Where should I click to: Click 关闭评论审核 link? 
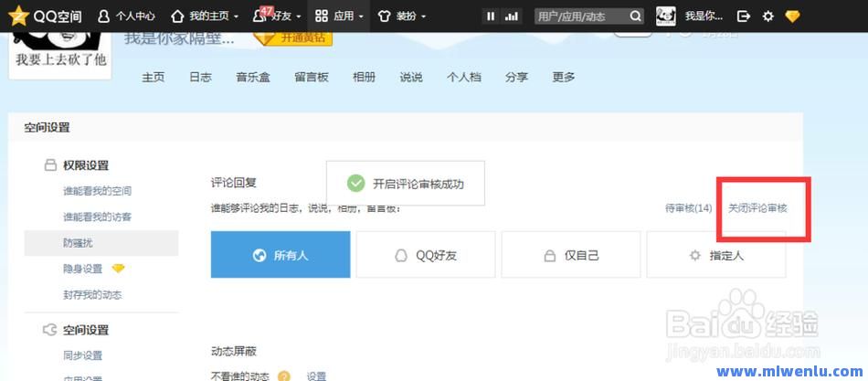[757, 208]
